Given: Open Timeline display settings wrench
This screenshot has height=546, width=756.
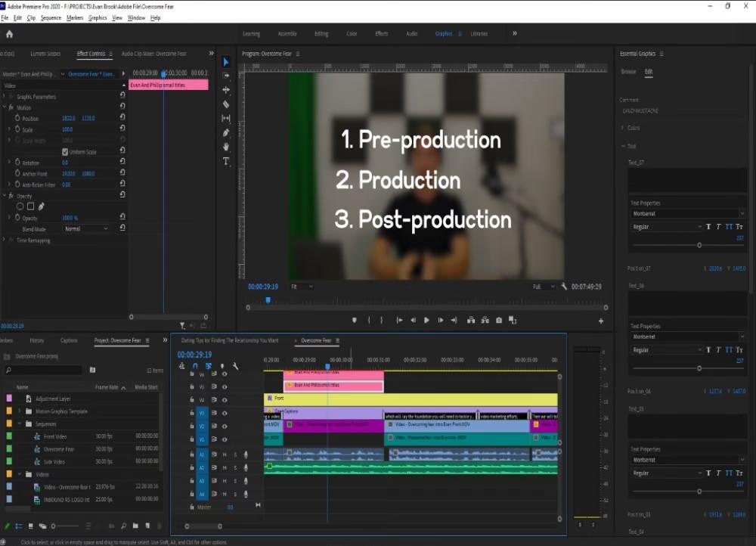Looking at the screenshot, I should pos(235,366).
